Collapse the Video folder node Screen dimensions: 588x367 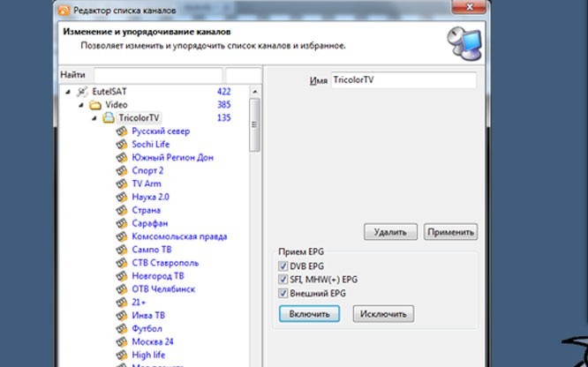(x=81, y=104)
